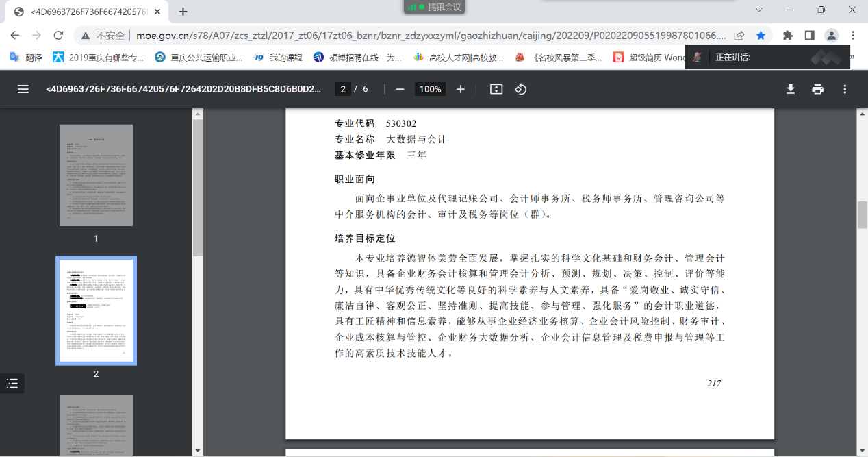
Task: Open the 我的课程 bookmark
Action: point(278,58)
